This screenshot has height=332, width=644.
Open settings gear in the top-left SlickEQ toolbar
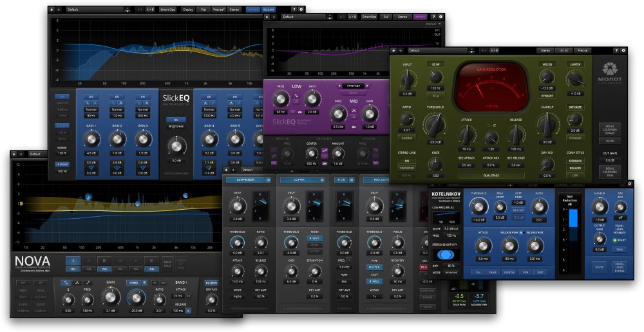(x=301, y=10)
